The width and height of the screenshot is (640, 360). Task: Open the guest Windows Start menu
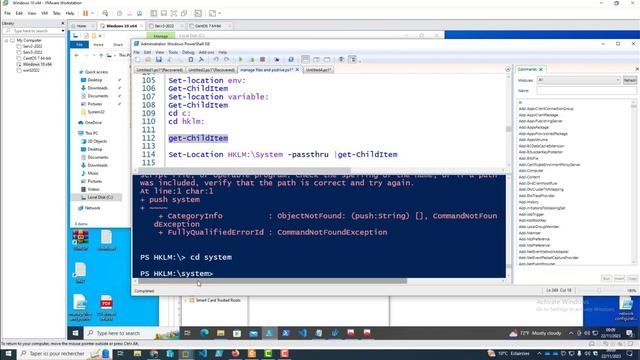coord(76,333)
